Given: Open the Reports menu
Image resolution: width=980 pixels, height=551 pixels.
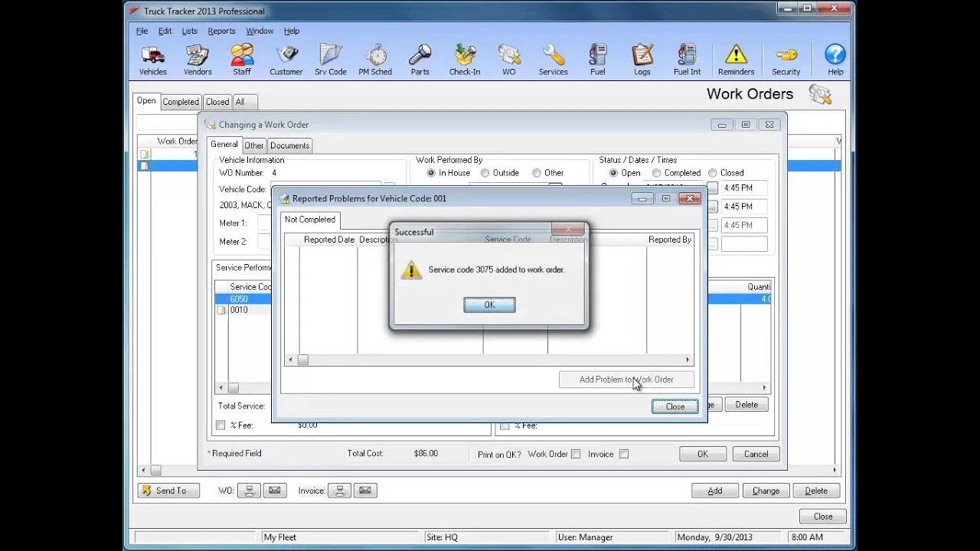Looking at the screenshot, I should pos(221,31).
